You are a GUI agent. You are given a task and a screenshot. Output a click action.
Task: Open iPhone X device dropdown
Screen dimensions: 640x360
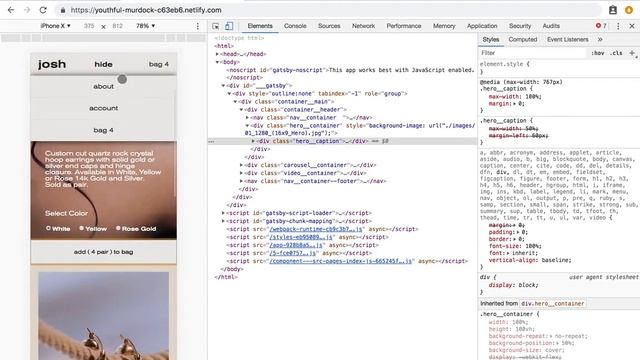[x=55, y=26]
